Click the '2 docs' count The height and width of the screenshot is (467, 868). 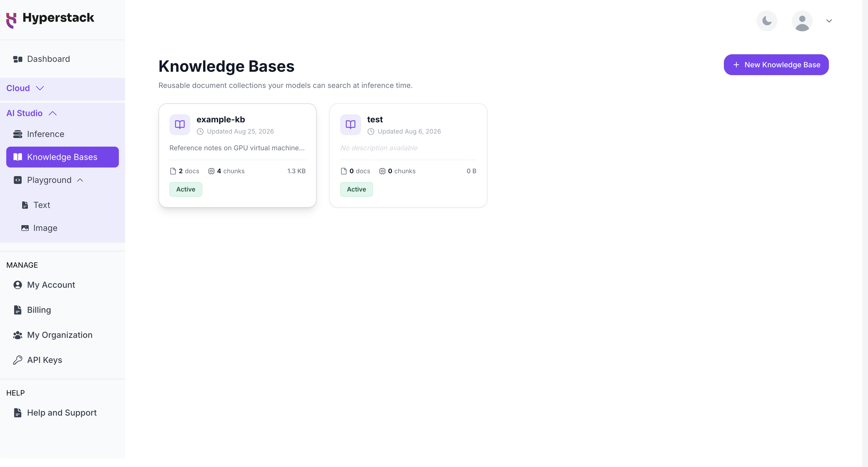coord(189,171)
